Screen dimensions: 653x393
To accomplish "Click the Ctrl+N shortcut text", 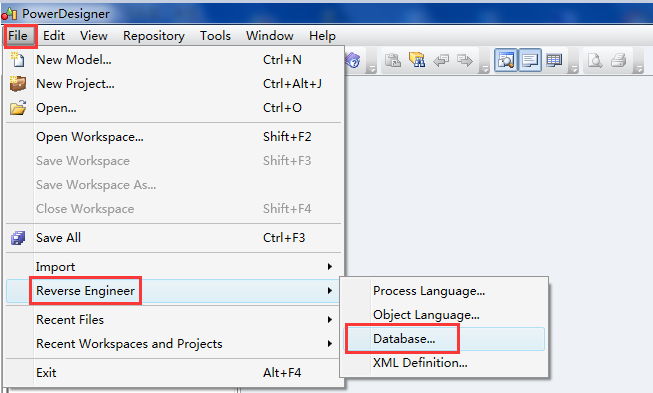I will [282, 60].
